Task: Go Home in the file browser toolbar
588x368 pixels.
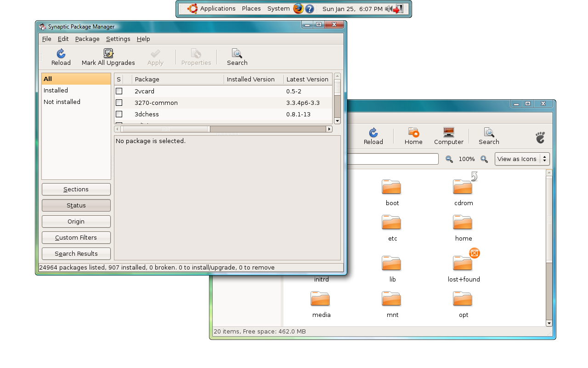Action: coord(413,137)
